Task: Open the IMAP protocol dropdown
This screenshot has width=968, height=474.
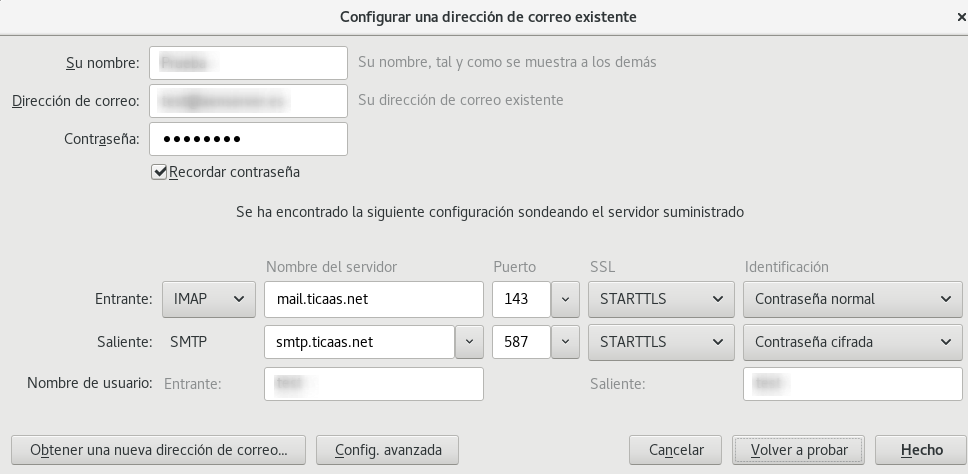Action: click(x=209, y=299)
